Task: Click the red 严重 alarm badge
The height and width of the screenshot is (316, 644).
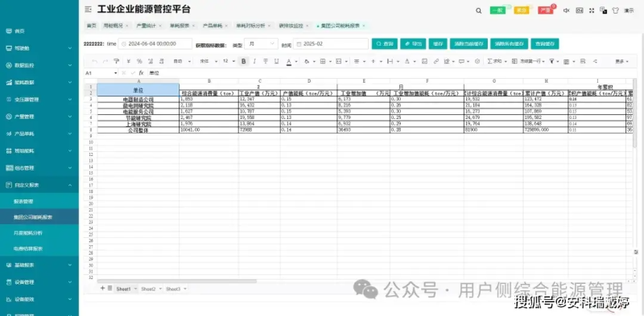Action: (x=546, y=10)
